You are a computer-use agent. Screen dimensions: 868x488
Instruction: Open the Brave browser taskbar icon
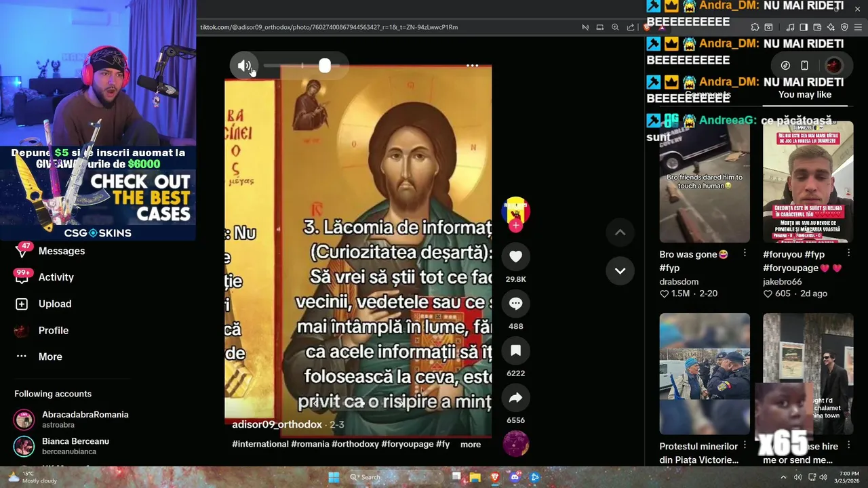click(495, 477)
